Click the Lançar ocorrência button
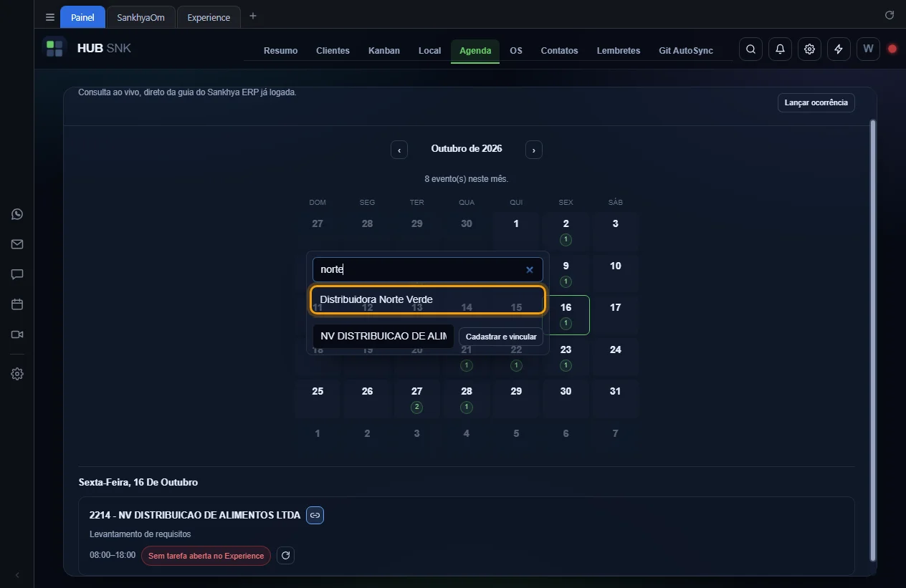Image resolution: width=906 pixels, height=588 pixels. [x=816, y=102]
